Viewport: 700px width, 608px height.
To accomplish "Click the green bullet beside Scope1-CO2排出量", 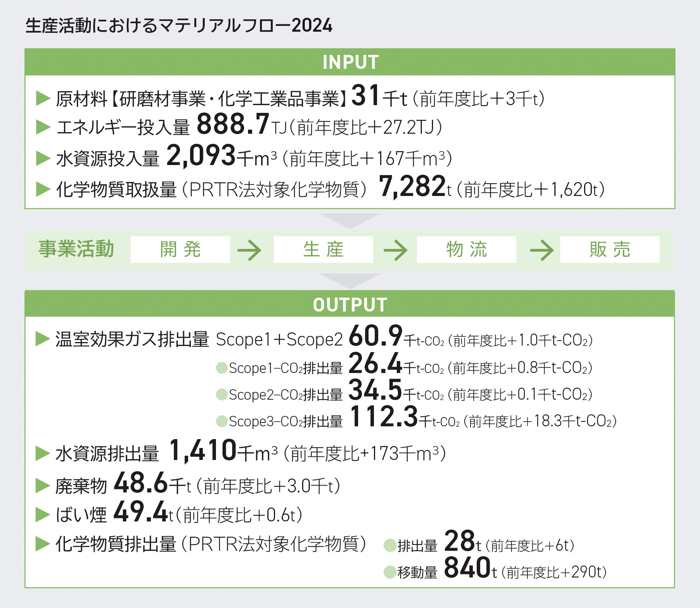I will click(x=222, y=368).
